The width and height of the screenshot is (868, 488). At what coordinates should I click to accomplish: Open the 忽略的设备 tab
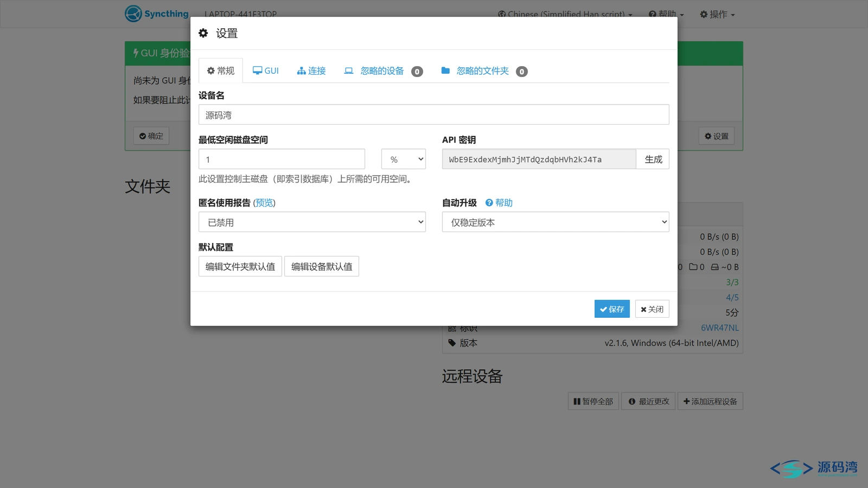pos(383,71)
